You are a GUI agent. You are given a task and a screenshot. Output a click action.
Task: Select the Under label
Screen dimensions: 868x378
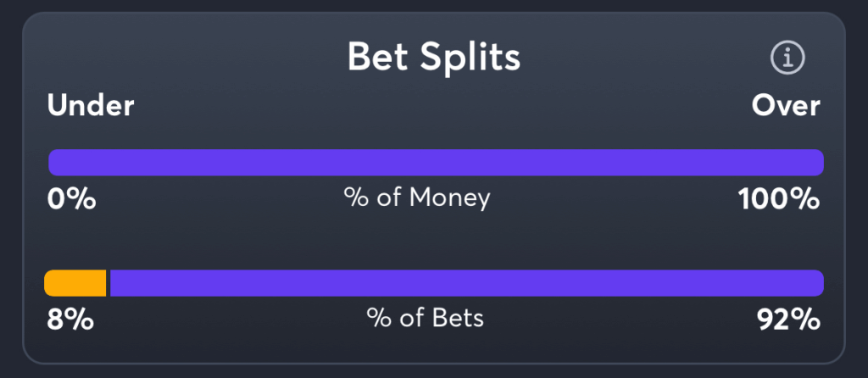pyautogui.click(x=91, y=105)
